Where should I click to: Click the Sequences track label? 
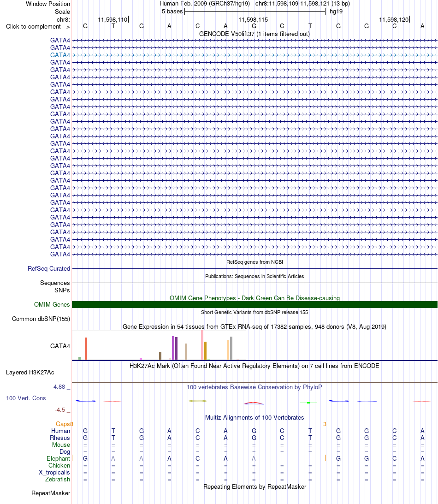point(55,283)
